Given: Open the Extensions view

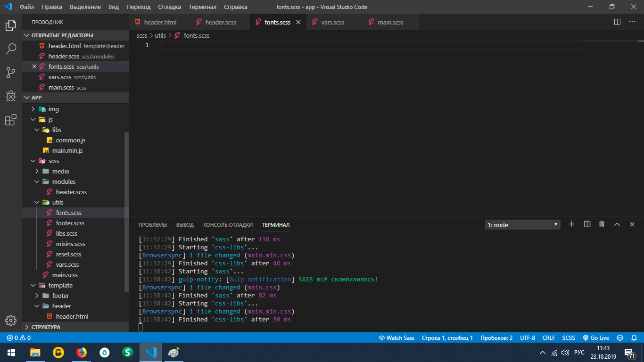Looking at the screenshot, I should [10, 120].
